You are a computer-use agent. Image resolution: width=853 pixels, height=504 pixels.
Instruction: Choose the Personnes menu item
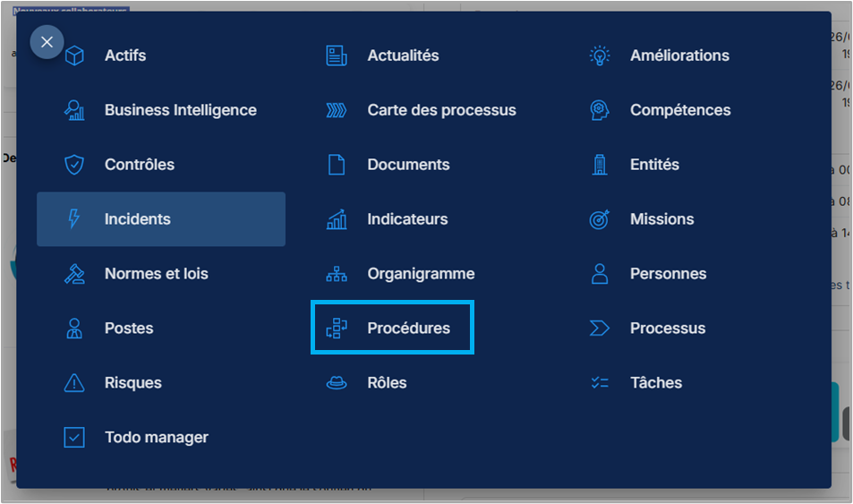tap(668, 274)
